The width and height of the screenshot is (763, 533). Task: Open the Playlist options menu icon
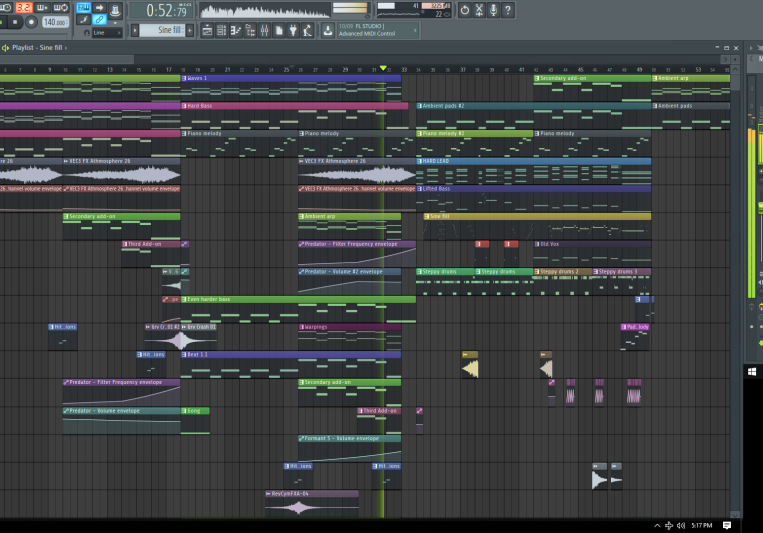pyautogui.click(x=5, y=48)
